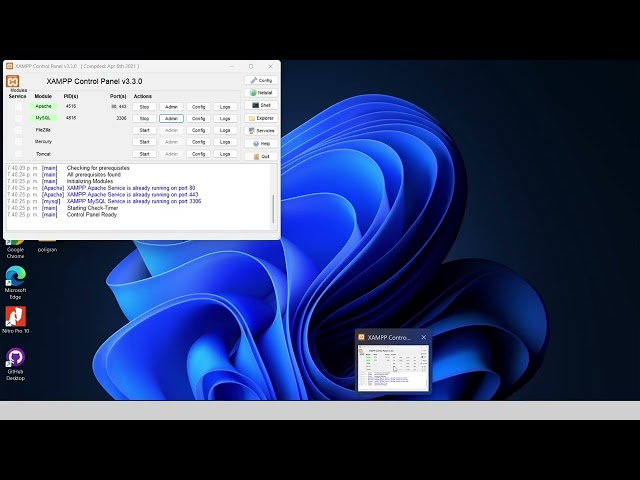Click the Apache ports value 80, 443
The height and width of the screenshot is (480, 640).
(119, 107)
